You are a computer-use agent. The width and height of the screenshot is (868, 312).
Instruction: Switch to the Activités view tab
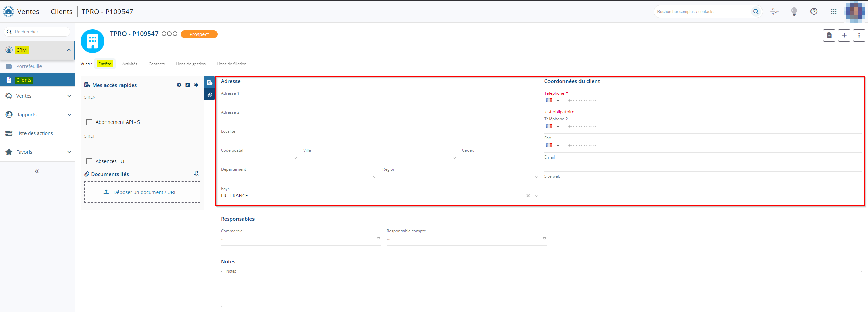click(x=130, y=64)
